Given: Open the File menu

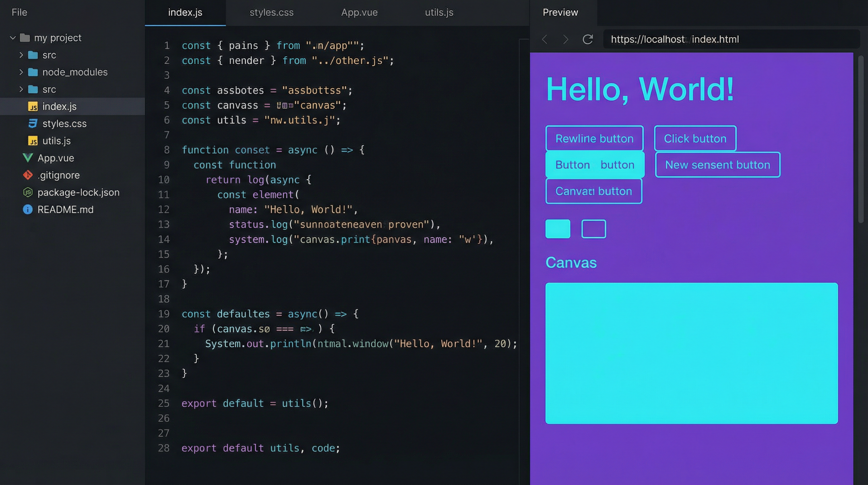Looking at the screenshot, I should click(x=19, y=12).
